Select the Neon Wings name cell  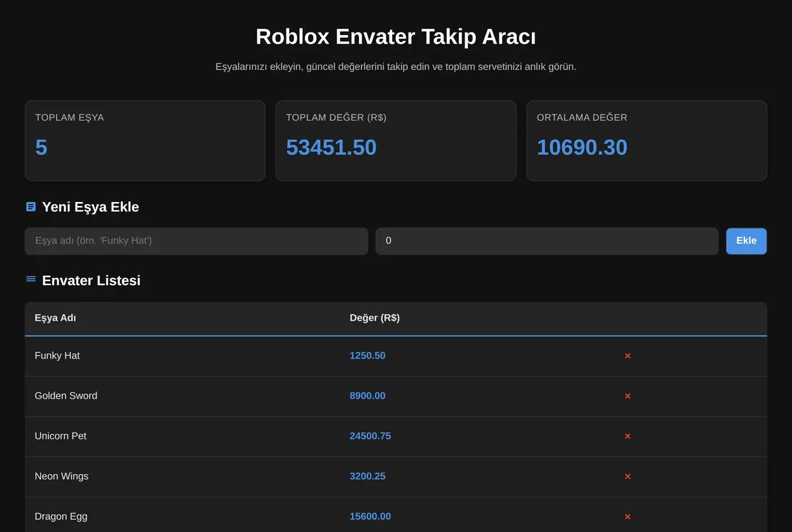(61, 477)
